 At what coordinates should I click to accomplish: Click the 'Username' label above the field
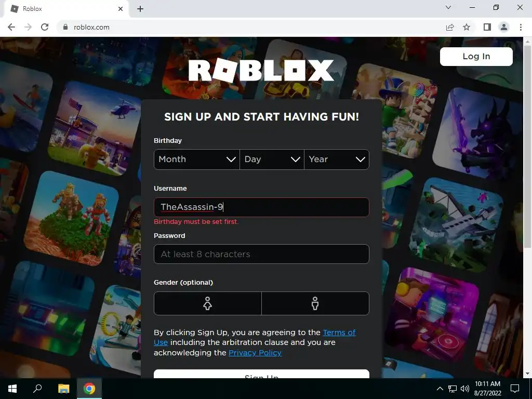(x=170, y=188)
